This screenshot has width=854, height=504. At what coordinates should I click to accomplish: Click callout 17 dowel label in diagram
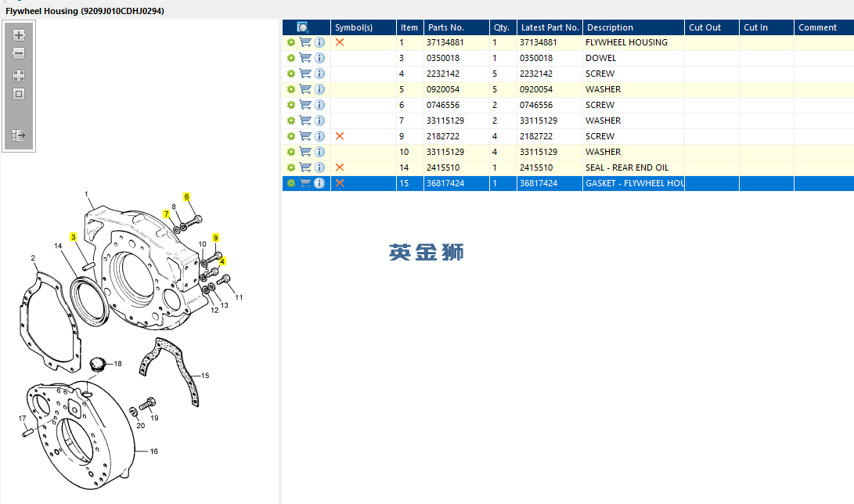click(x=23, y=419)
